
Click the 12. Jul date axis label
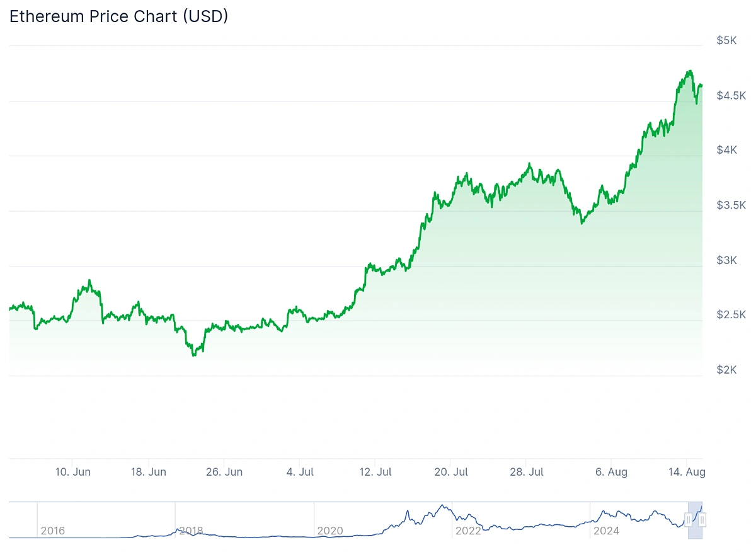[x=375, y=472]
